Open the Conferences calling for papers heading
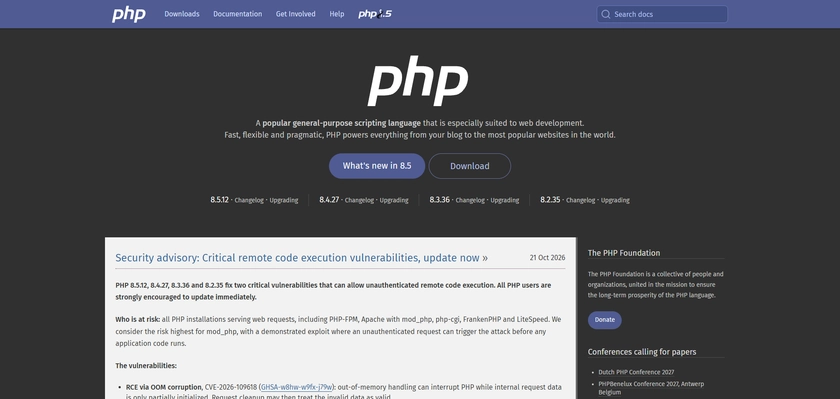The image size is (840, 399). 642,352
